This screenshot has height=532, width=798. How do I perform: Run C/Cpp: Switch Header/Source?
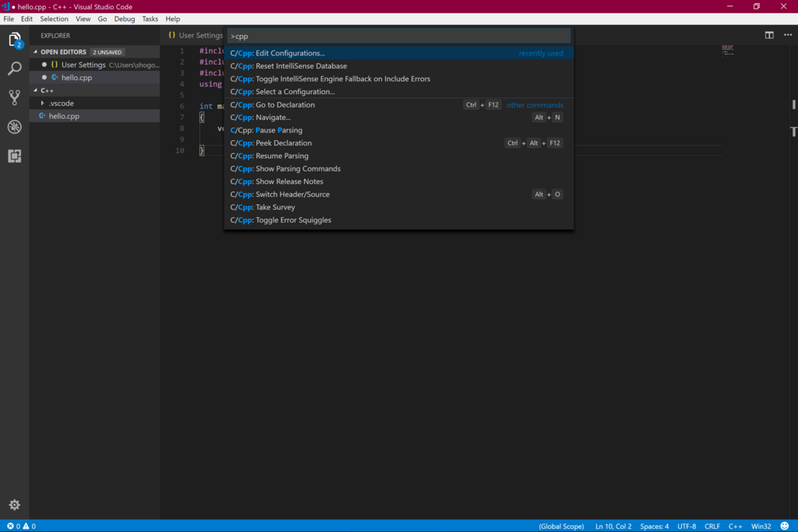pyautogui.click(x=399, y=194)
